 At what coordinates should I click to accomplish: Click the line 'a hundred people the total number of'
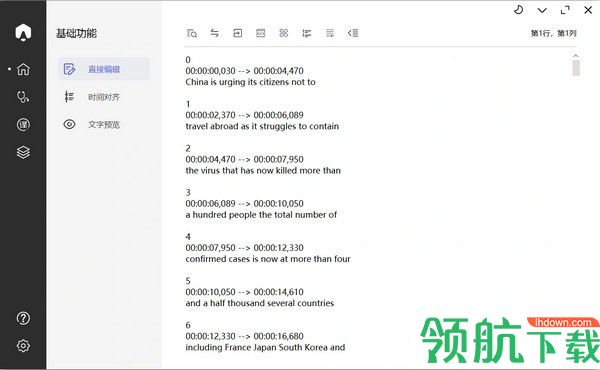[261, 215]
